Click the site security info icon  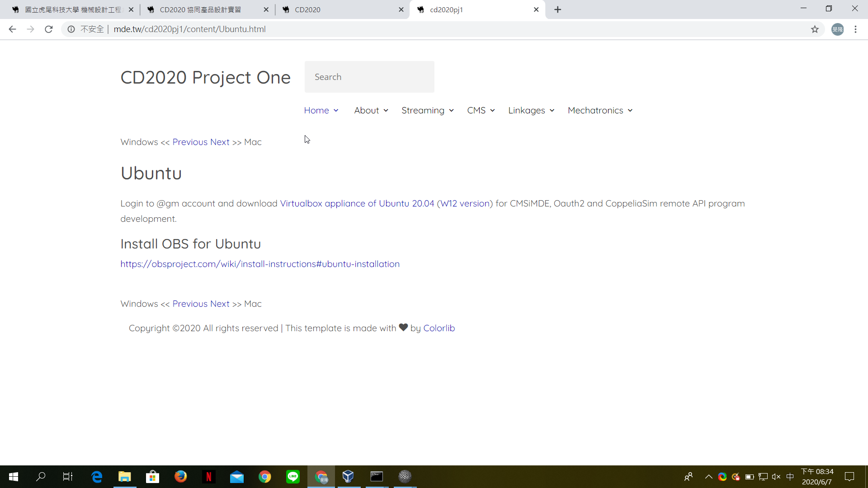[71, 29]
